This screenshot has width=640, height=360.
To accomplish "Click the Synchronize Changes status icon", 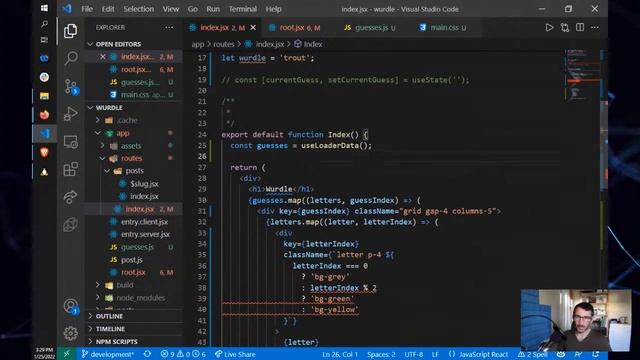I will [147, 354].
